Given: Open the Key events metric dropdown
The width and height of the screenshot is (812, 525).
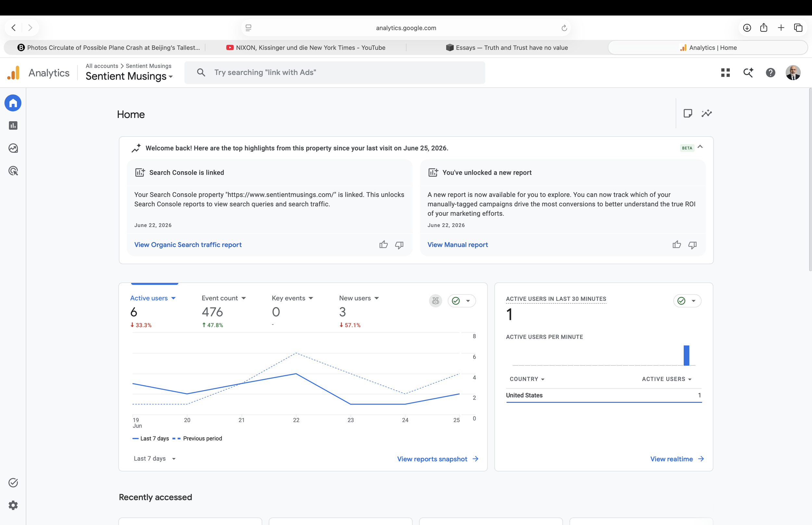Looking at the screenshot, I should point(293,298).
